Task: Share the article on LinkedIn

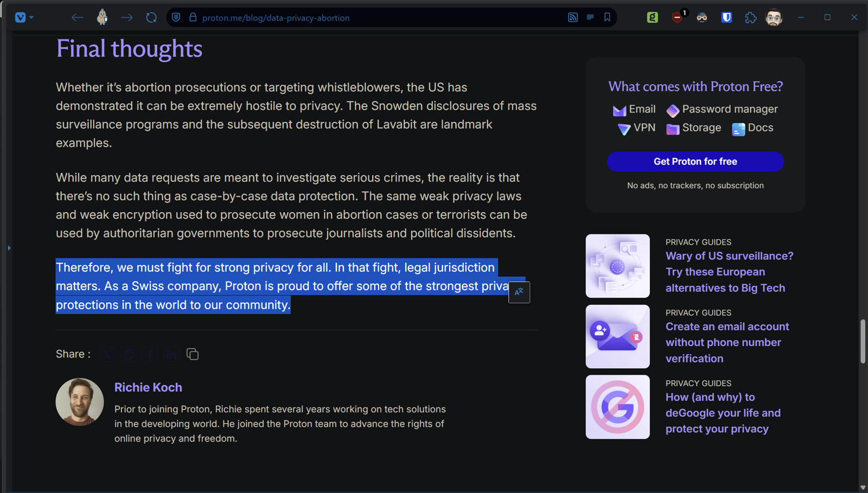Action: click(171, 354)
